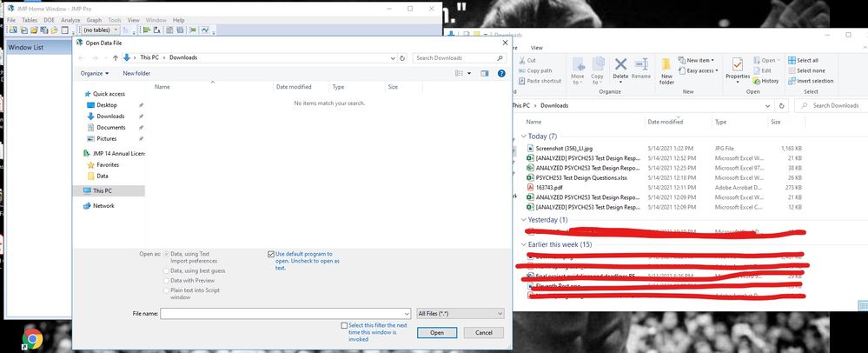Select Desktop under Quick access
The image size is (868, 353).
pyautogui.click(x=107, y=104)
